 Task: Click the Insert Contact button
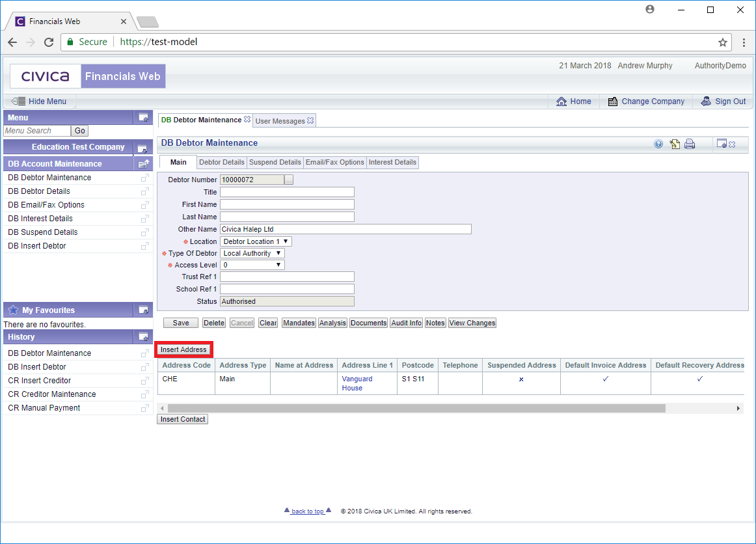coord(183,419)
